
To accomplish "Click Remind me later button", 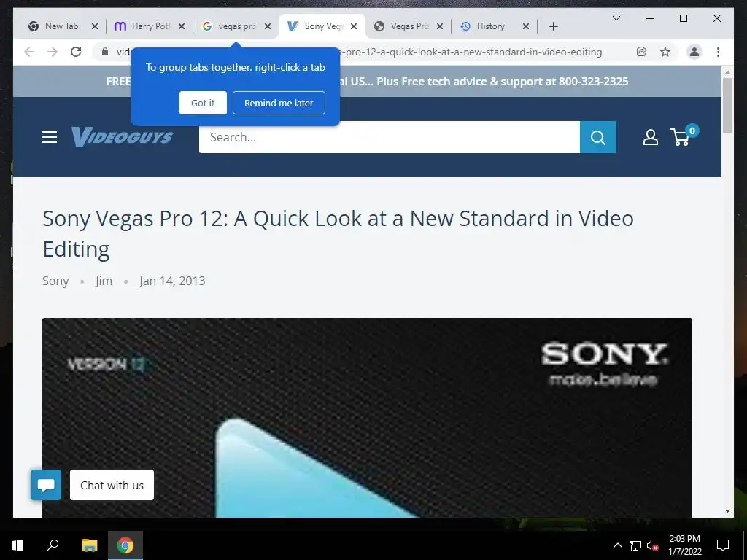I will point(279,103).
